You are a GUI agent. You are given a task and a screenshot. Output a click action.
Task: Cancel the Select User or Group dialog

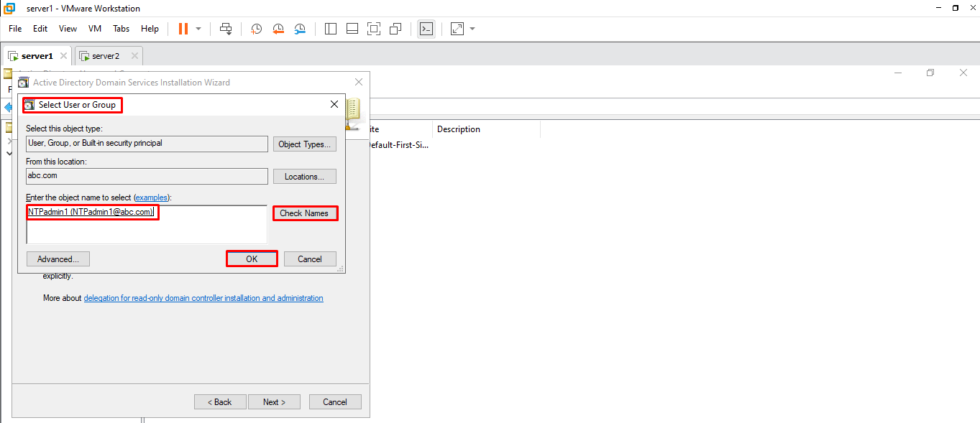(310, 259)
